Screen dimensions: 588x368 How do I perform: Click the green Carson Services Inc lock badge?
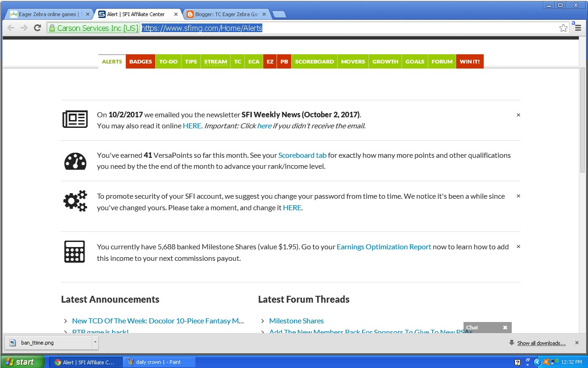[93, 28]
